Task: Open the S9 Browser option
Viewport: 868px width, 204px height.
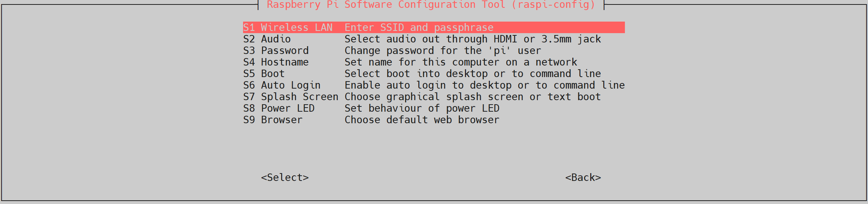Action: click(273, 120)
